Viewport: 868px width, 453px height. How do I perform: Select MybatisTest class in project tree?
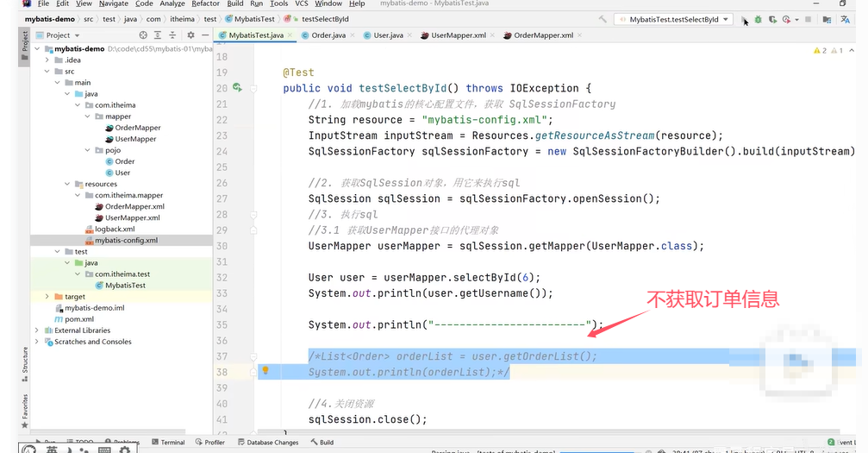[120, 286]
